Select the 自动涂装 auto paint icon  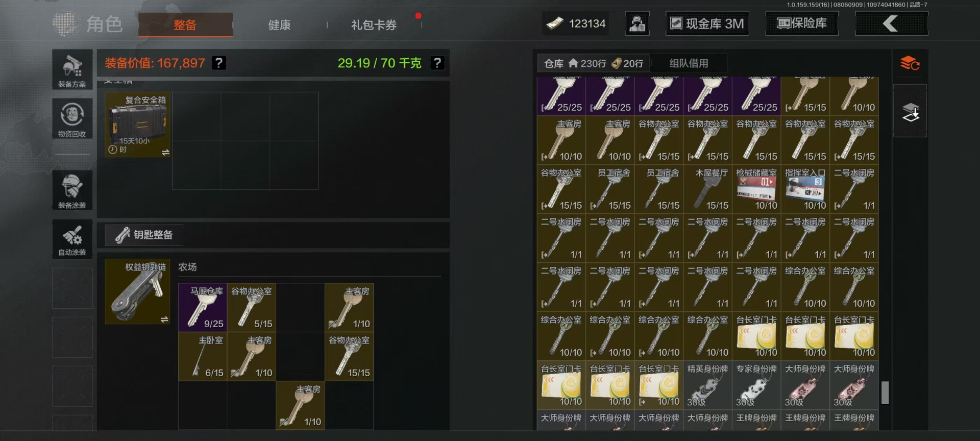72,239
